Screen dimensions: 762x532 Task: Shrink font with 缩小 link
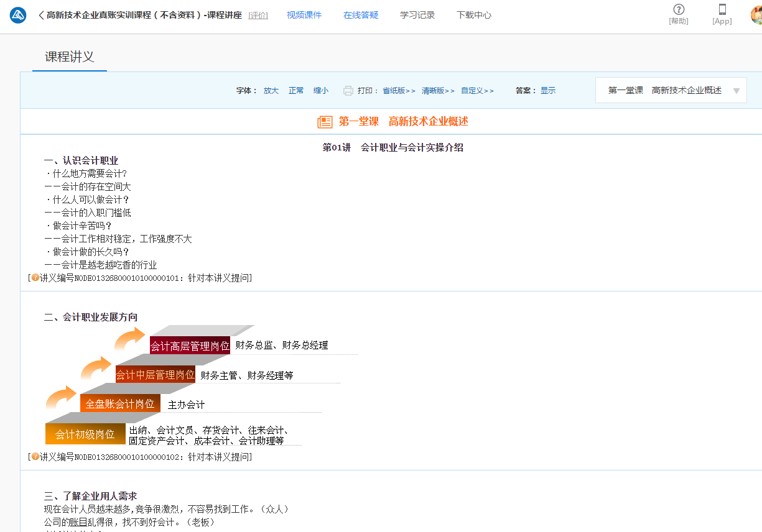click(321, 91)
